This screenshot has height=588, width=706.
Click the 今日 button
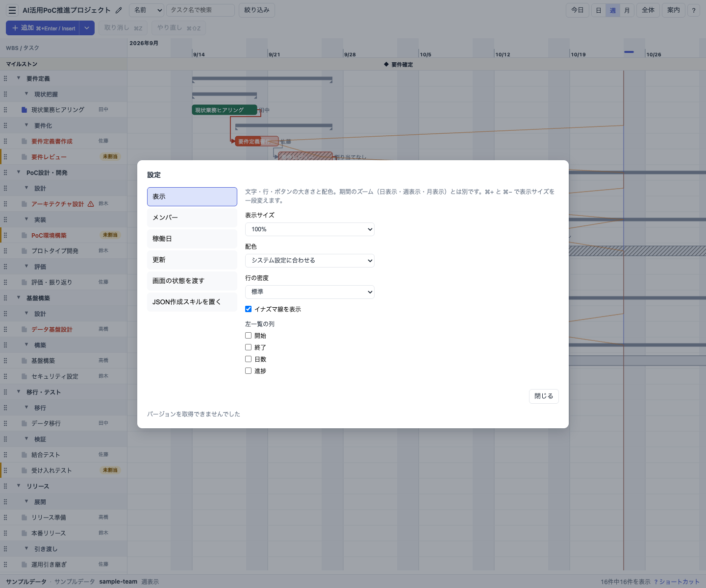click(x=578, y=10)
